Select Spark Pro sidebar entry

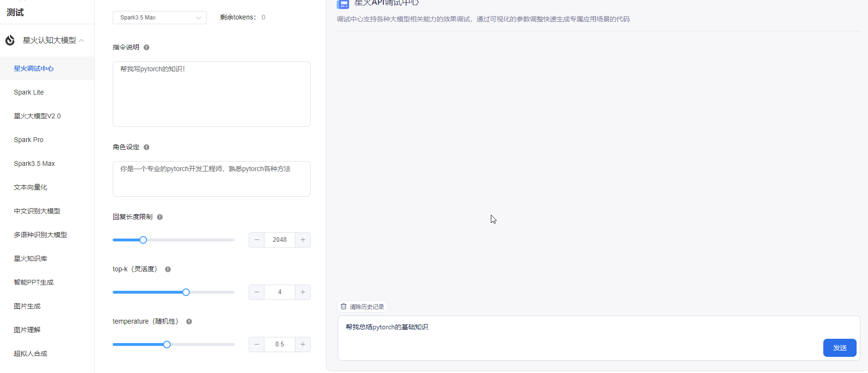click(29, 140)
